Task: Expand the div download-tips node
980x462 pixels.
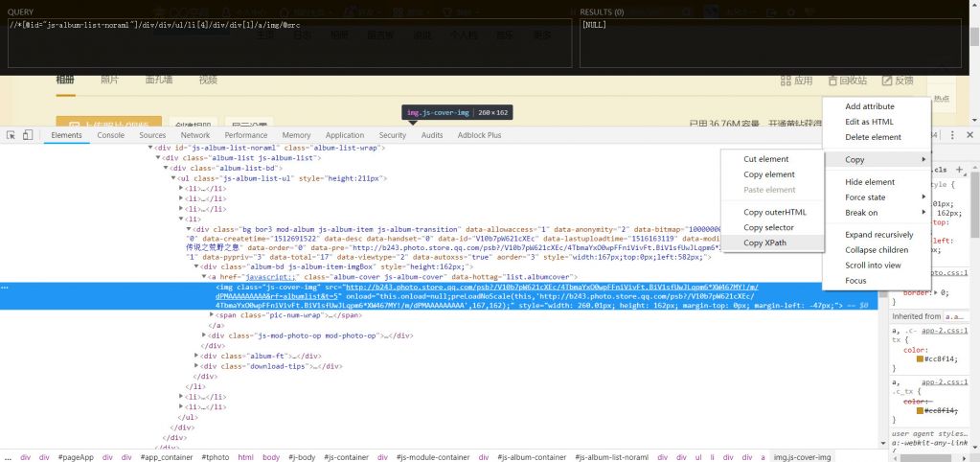Action: [x=196, y=366]
